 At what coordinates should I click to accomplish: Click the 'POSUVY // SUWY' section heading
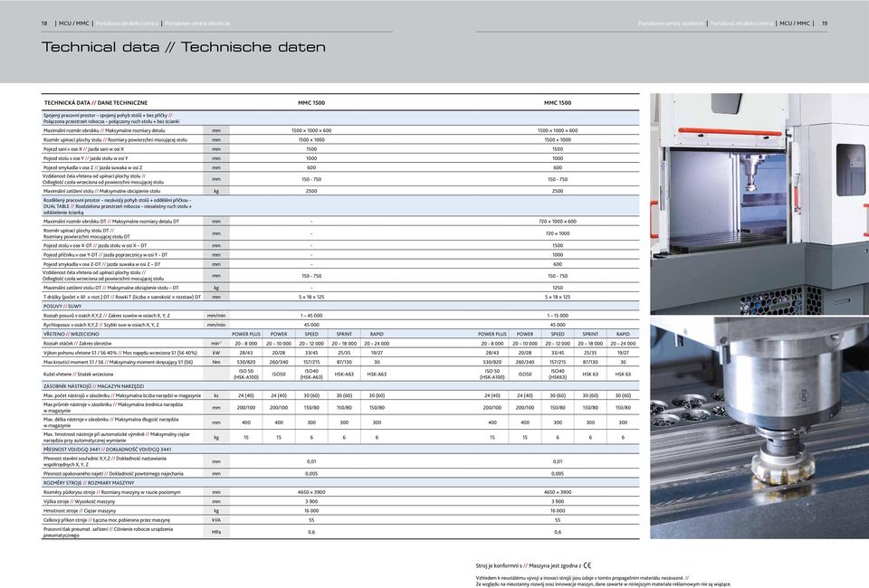tap(62, 306)
